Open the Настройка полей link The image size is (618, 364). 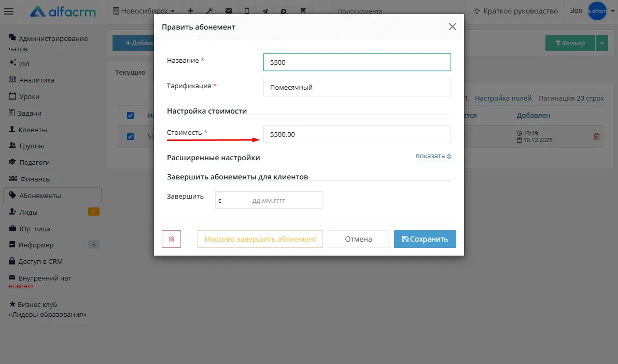pyautogui.click(x=504, y=98)
